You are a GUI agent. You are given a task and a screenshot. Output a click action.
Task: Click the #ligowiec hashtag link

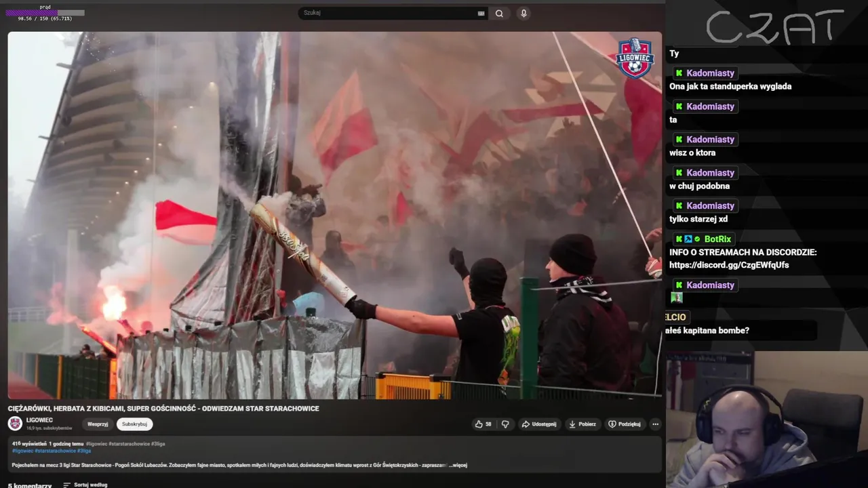pos(22,451)
